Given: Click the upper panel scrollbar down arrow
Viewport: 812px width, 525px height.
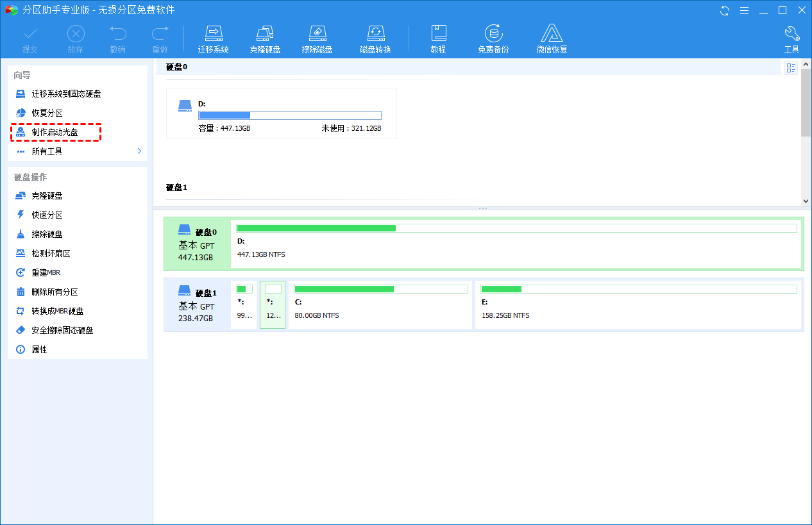Looking at the screenshot, I should point(806,201).
